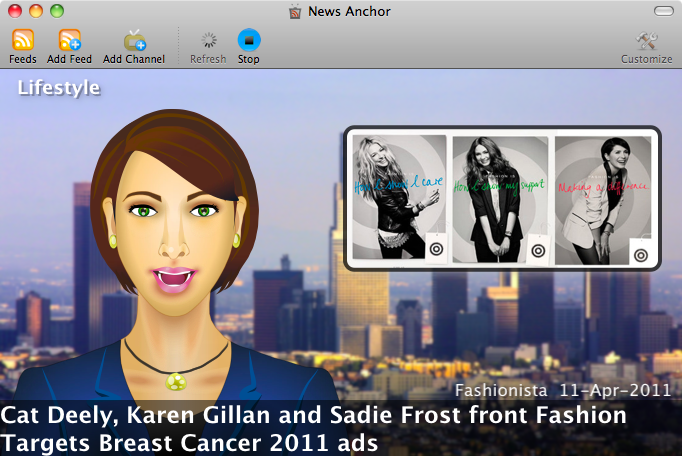The width and height of the screenshot is (682, 456).
Task: Click the fashion ads thumbnail image
Action: click(502, 198)
